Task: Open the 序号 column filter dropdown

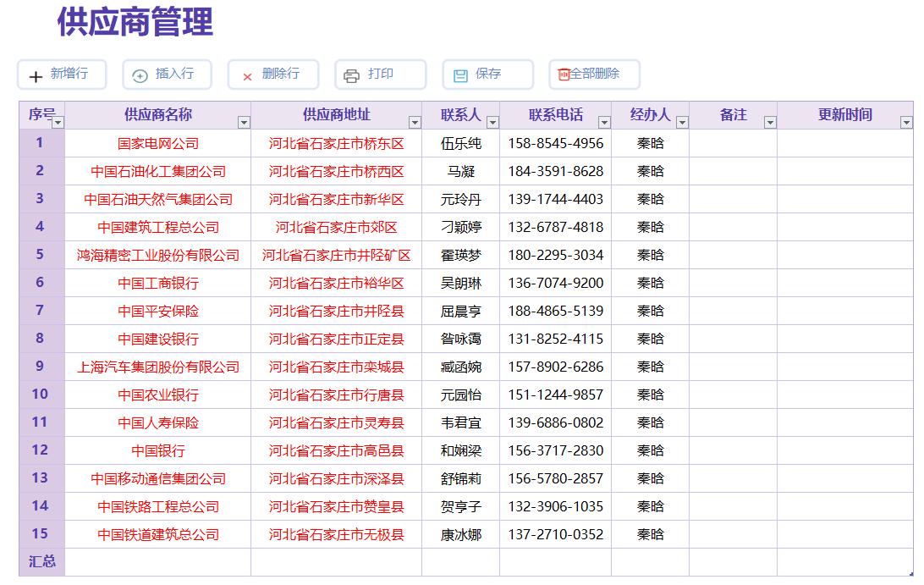Action: point(58,123)
